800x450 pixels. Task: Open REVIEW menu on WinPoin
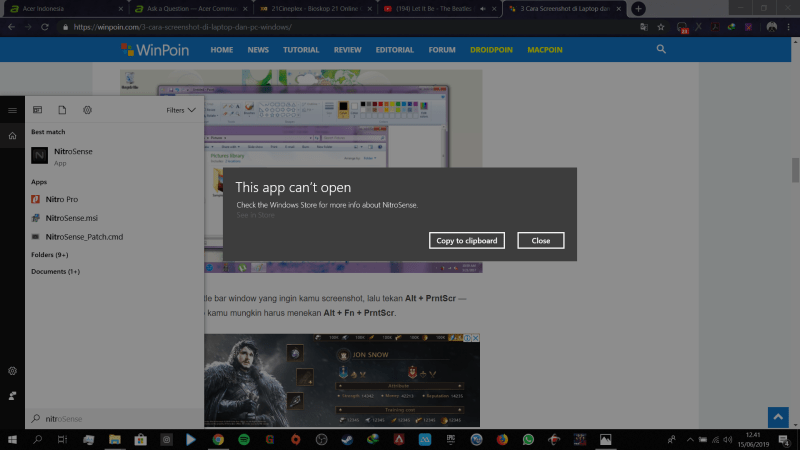347,49
